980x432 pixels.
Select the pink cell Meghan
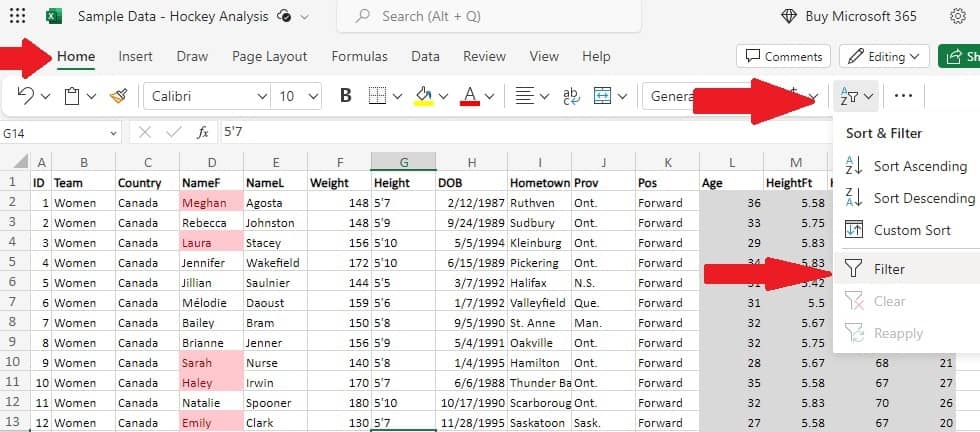(211, 203)
